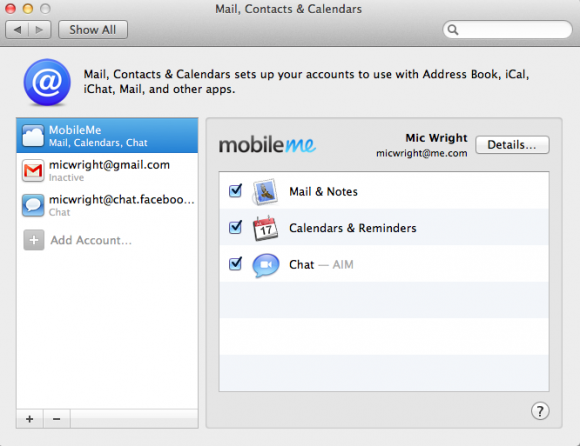
Task: Go back with the left arrow button
Action: 17,30
